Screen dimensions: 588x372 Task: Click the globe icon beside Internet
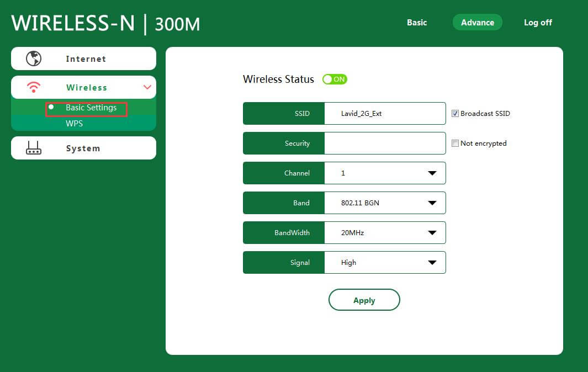pos(34,59)
